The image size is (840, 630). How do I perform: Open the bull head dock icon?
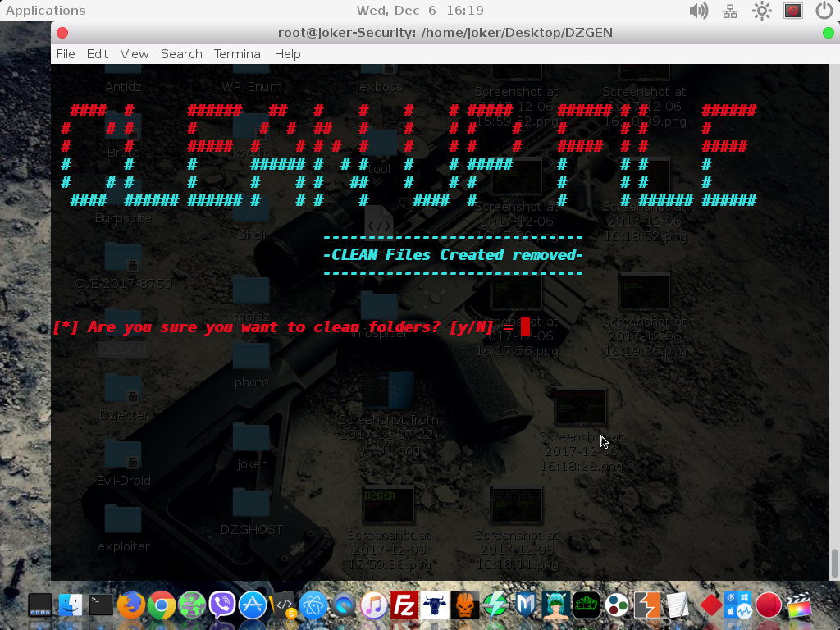tap(435, 605)
